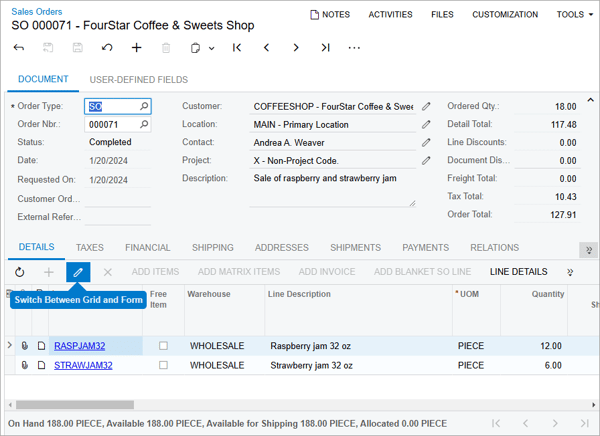The image size is (600, 436).
Task: Click attachment icon on RASPJAM32 row
Action: (x=25, y=346)
